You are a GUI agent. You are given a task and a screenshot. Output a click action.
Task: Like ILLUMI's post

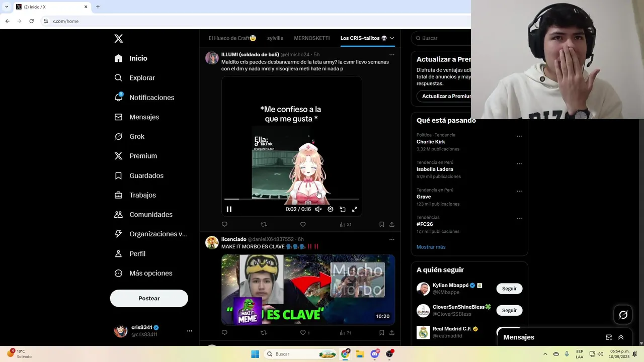coord(303,224)
